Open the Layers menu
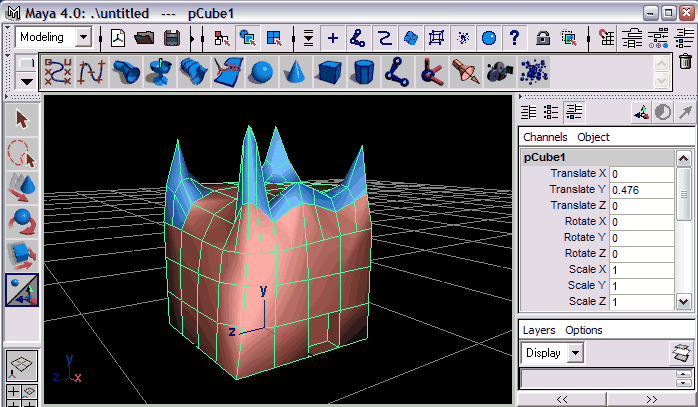698x407 pixels. 539,330
